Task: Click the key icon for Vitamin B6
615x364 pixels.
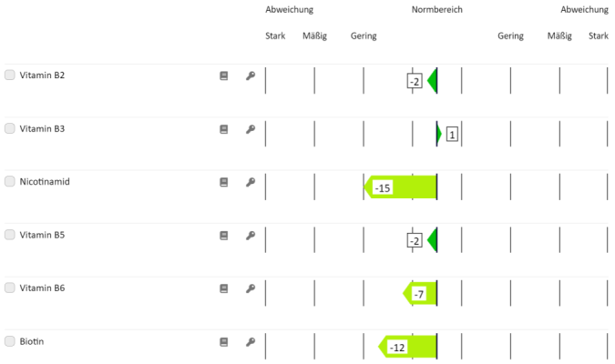Action: click(x=250, y=288)
